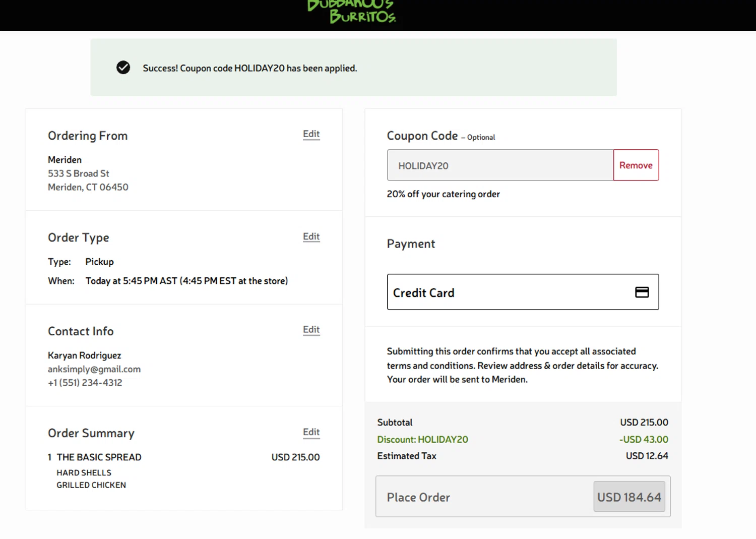Click the Discount: HOLIDAY20 line

[422, 440]
